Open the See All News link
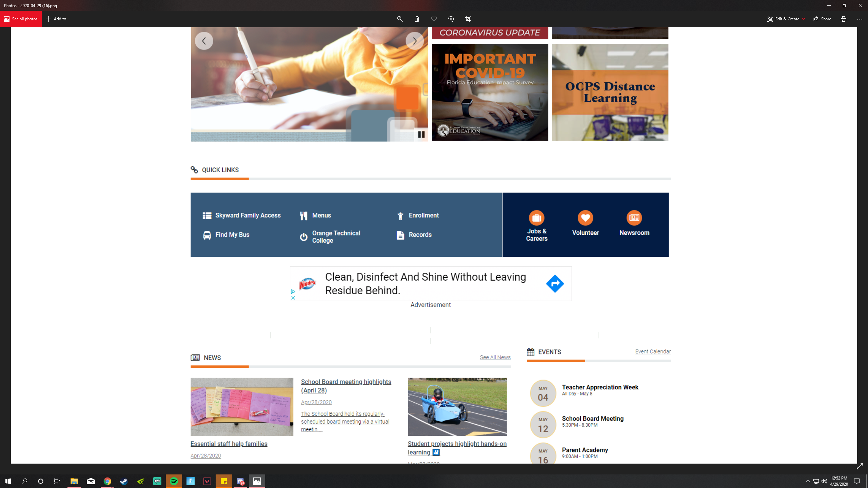Screen dimensions: 868x488 click(x=495, y=358)
